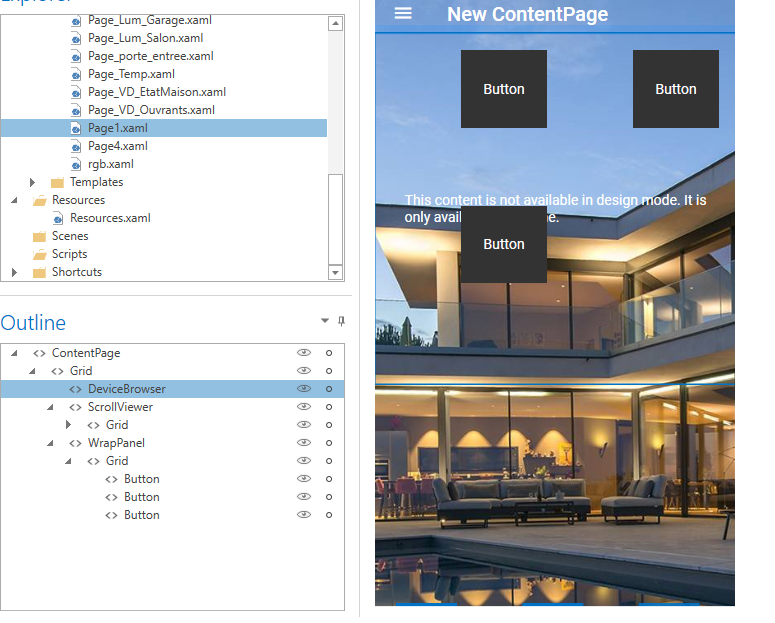Toggle visibility eye for top-level Grid
Viewport: 775px width, 623px height.
tap(303, 370)
